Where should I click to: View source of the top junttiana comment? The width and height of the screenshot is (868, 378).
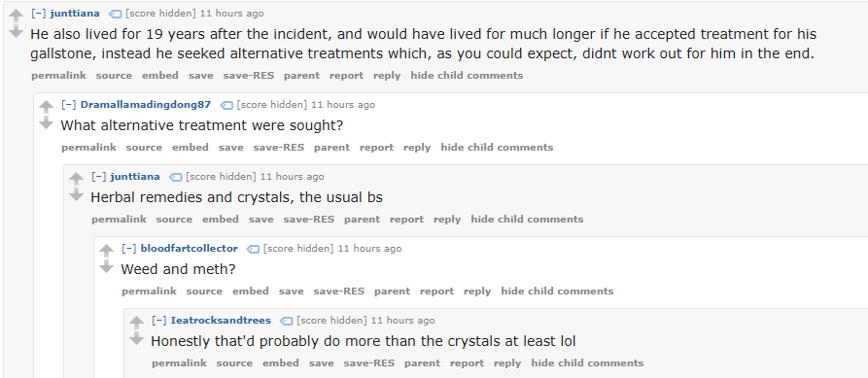pyautogui.click(x=114, y=75)
